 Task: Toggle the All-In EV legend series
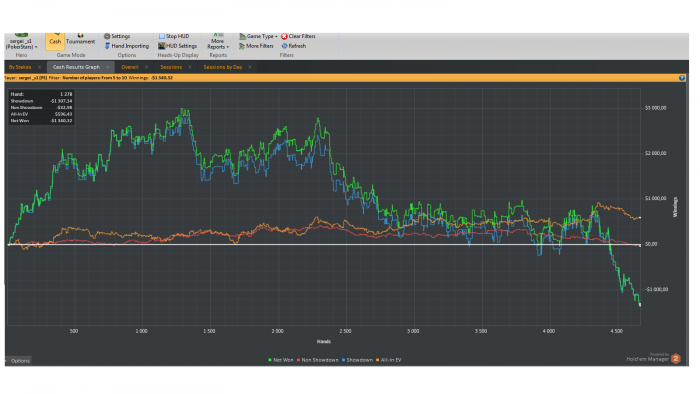(389, 360)
